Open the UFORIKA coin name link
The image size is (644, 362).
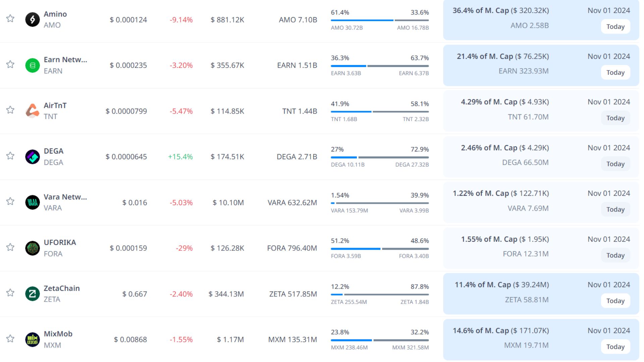60,242
